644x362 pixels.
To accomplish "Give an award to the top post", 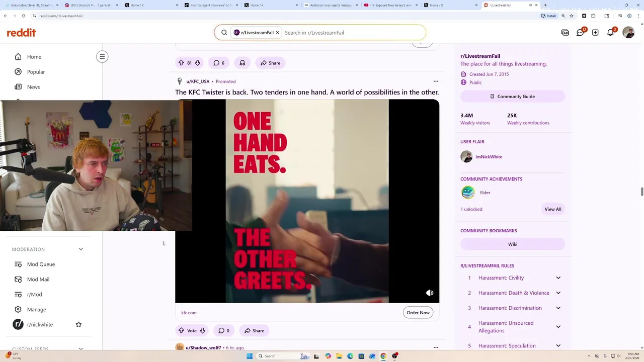I will pyautogui.click(x=242, y=63).
